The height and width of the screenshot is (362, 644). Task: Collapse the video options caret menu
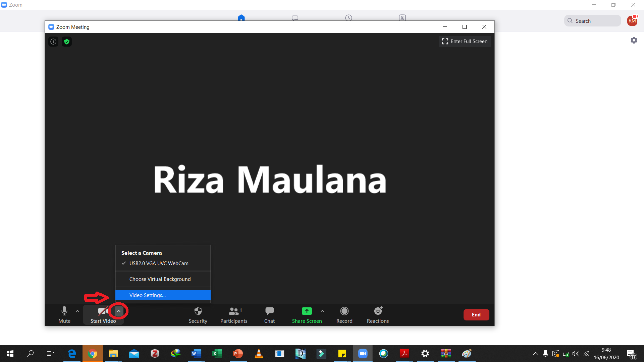(x=118, y=311)
